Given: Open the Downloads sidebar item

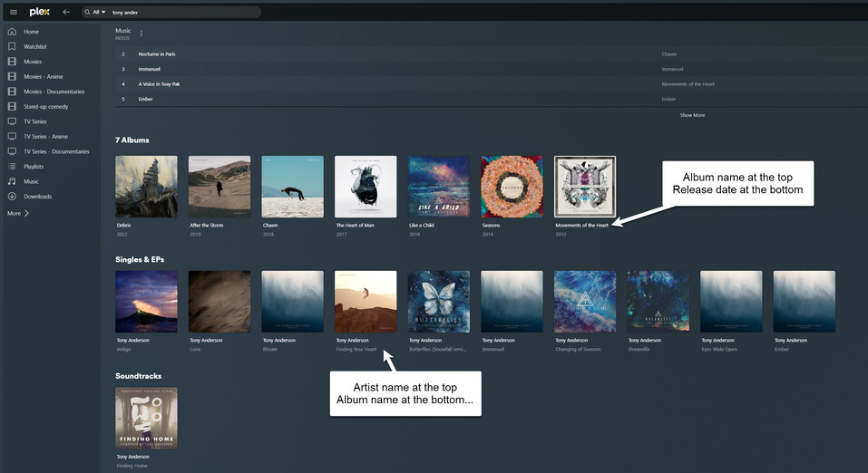Looking at the screenshot, I should tap(38, 196).
